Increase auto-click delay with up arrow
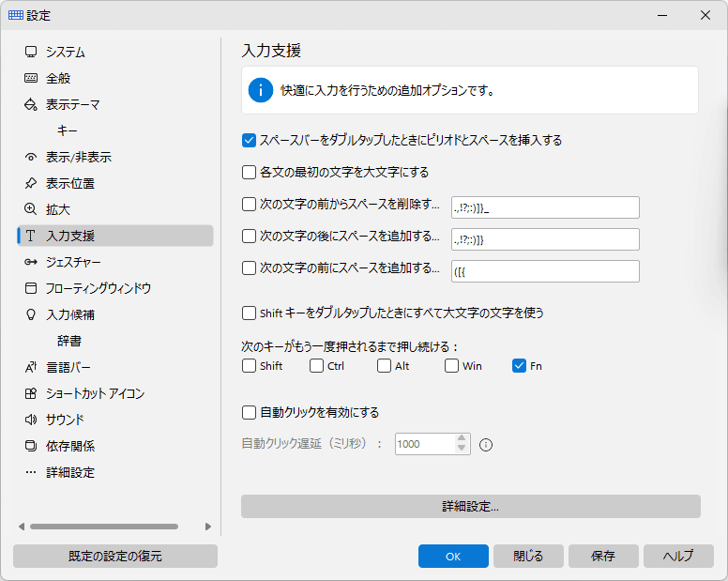Screen dimensions: 728x581 (x=461, y=438)
